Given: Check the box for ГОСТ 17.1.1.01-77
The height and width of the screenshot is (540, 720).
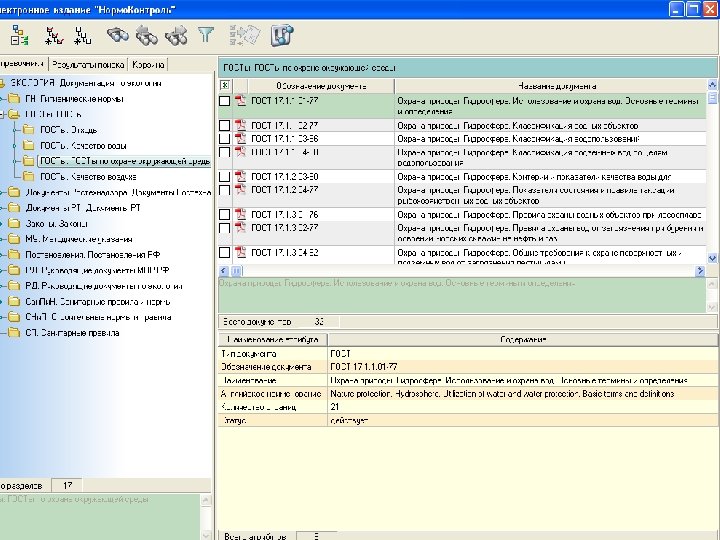Looking at the screenshot, I should (x=225, y=101).
